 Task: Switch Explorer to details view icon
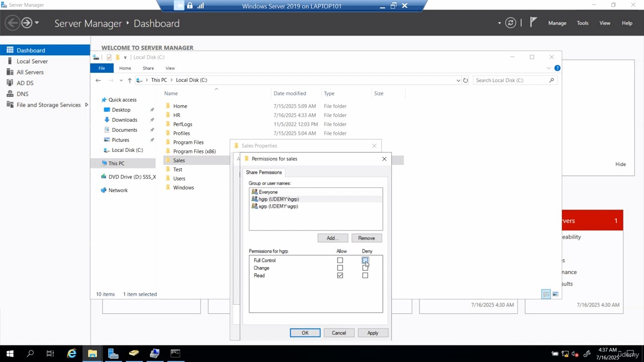click(546, 294)
